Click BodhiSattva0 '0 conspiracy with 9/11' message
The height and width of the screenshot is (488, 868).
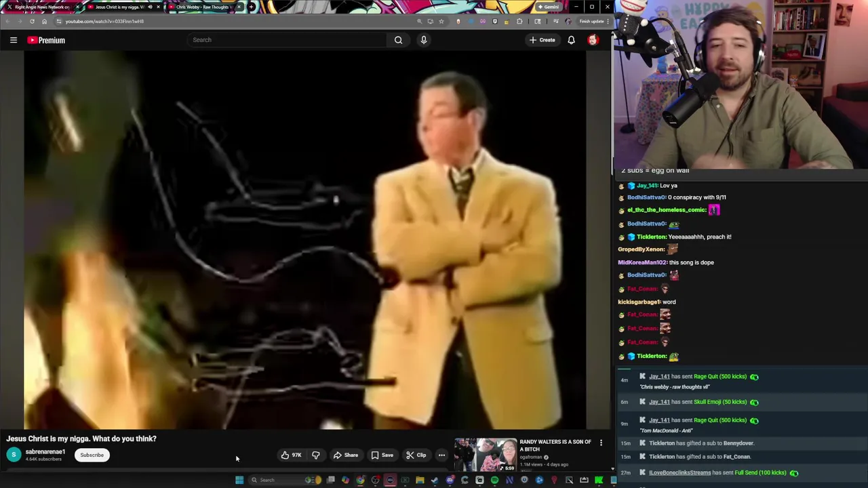pos(696,197)
